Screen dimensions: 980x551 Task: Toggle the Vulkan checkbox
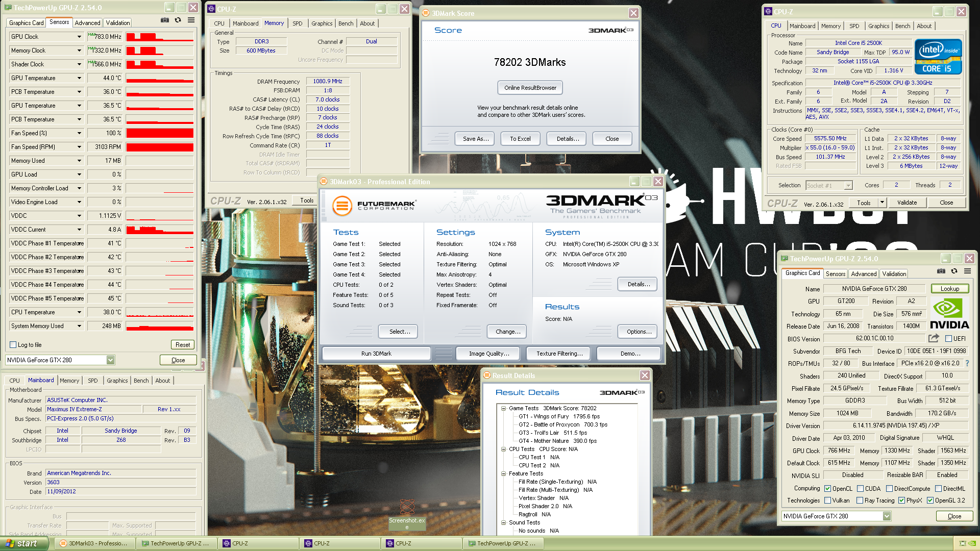827,500
